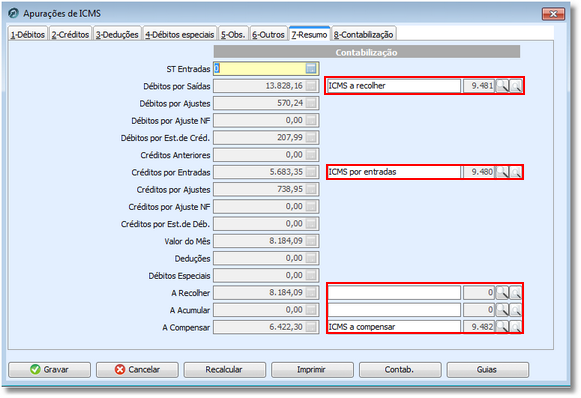This screenshot has width=581, height=398.
Task: Click calculator icon in Créditos por Ajustes
Action: (311, 189)
